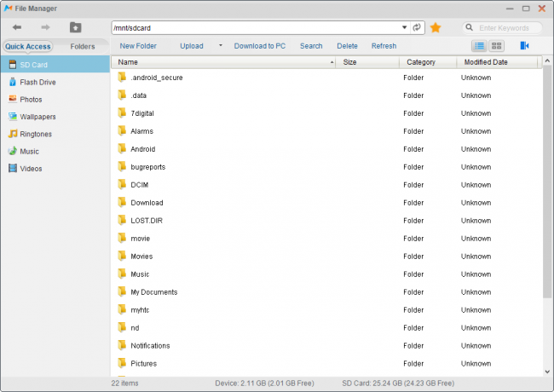Sort by the Size column header
554x392 pixels.
[x=367, y=62]
